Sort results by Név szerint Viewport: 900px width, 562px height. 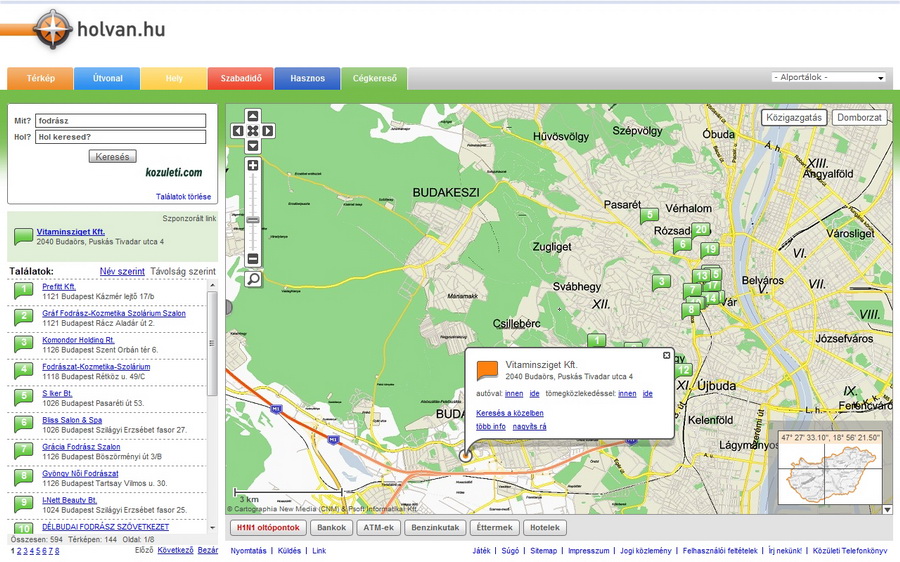click(122, 271)
